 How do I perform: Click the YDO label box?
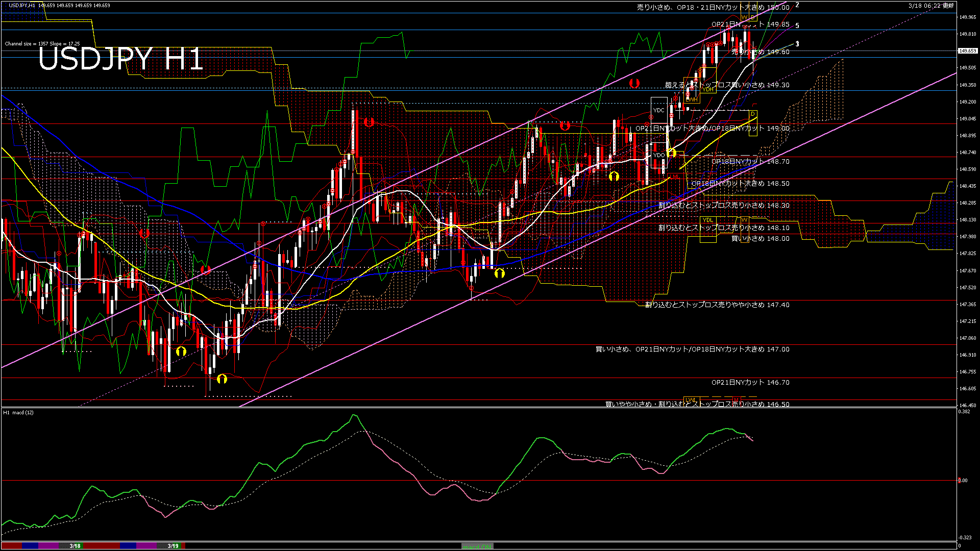[659, 155]
